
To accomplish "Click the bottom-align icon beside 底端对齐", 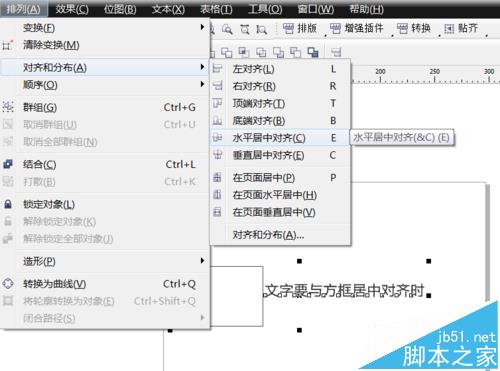I will click(217, 120).
